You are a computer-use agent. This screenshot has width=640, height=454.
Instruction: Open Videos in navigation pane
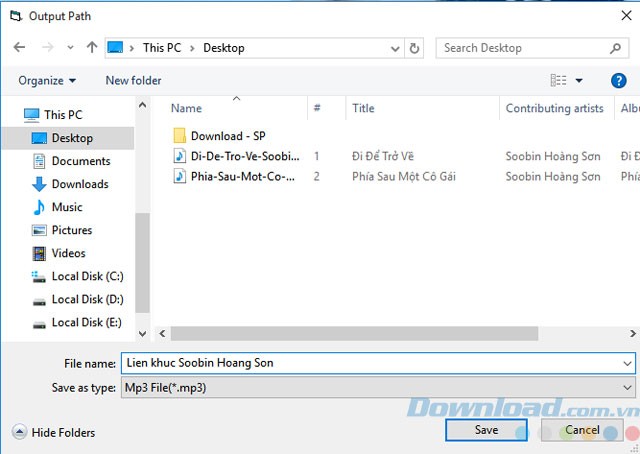coord(68,253)
